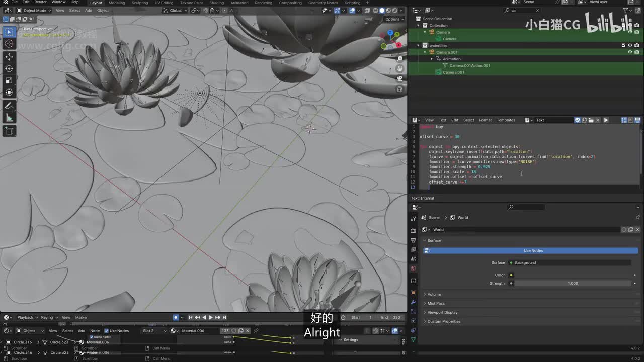
Task: Switch to Modeling workspace tab
Action: pyautogui.click(x=117, y=3)
